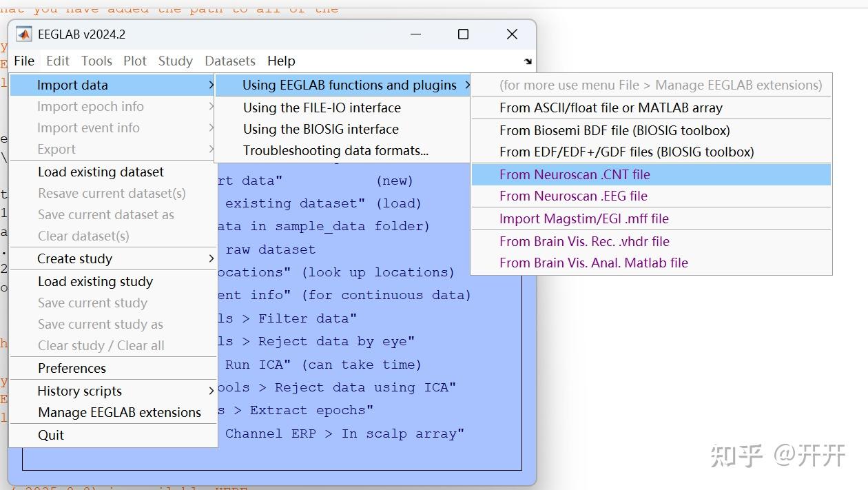Choose Manage EEGLAB extensions

[x=113, y=412]
